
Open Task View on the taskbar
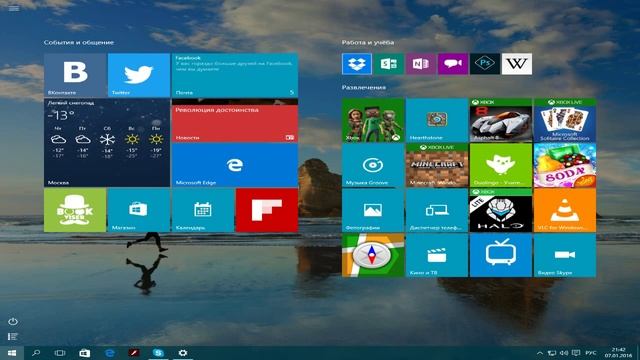pyautogui.click(x=60, y=353)
